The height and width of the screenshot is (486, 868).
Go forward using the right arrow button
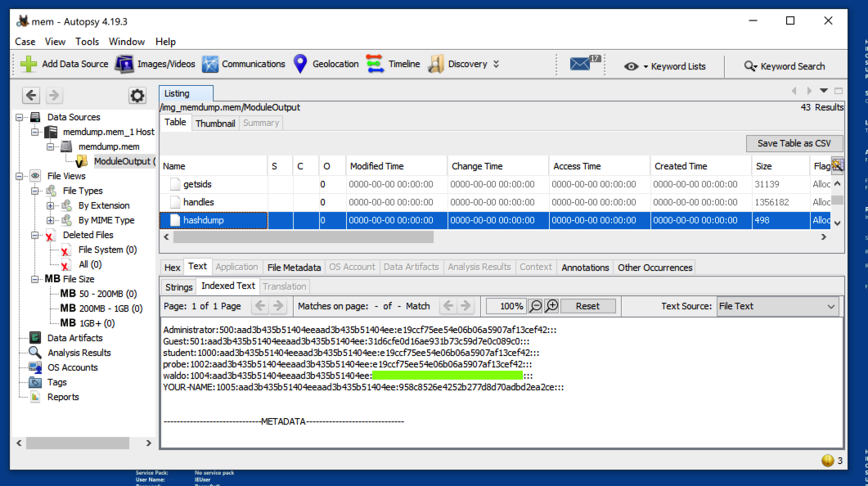(54, 95)
